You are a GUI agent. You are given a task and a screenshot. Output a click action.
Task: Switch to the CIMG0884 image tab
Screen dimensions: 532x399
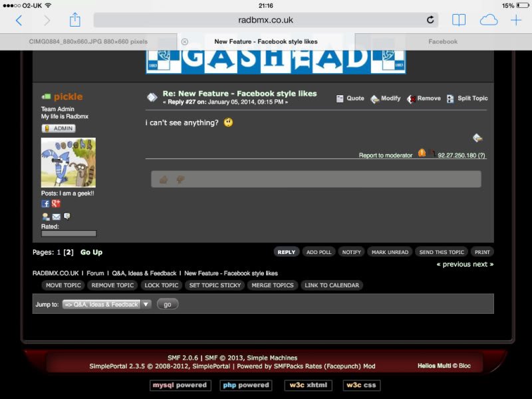(88, 42)
